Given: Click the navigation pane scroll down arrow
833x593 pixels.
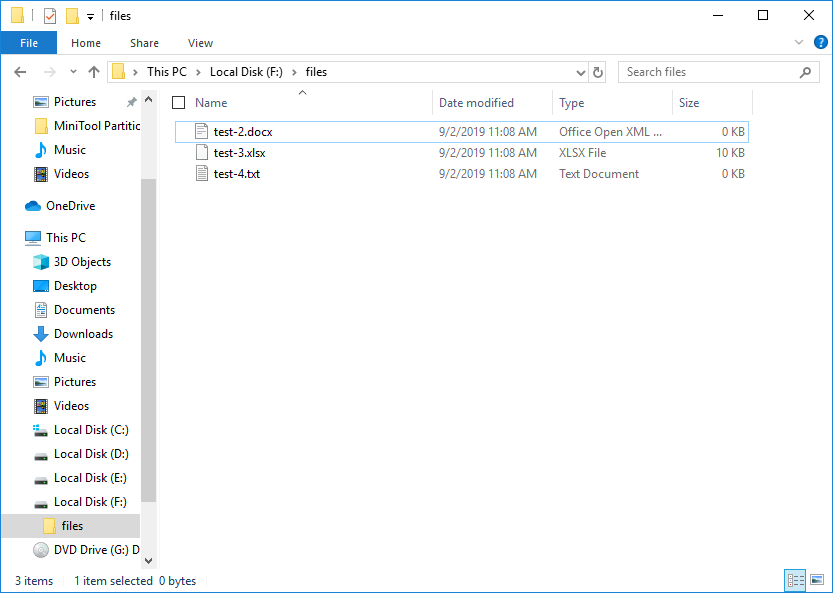Looking at the screenshot, I should pyautogui.click(x=149, y=561).
